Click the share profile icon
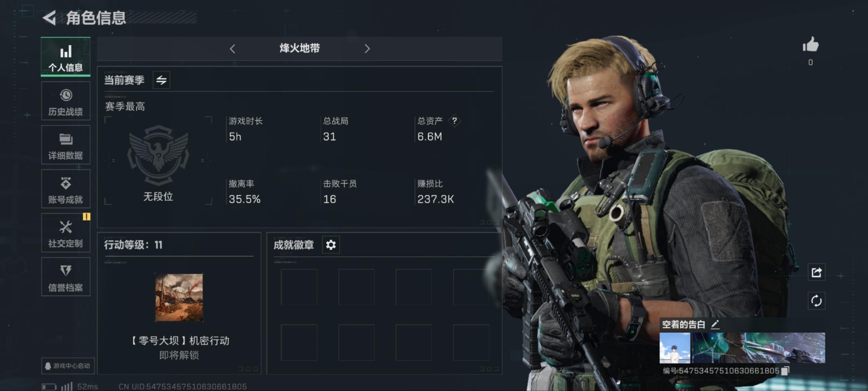The width and height of the screenshot is (868, 391). point(816,272)
